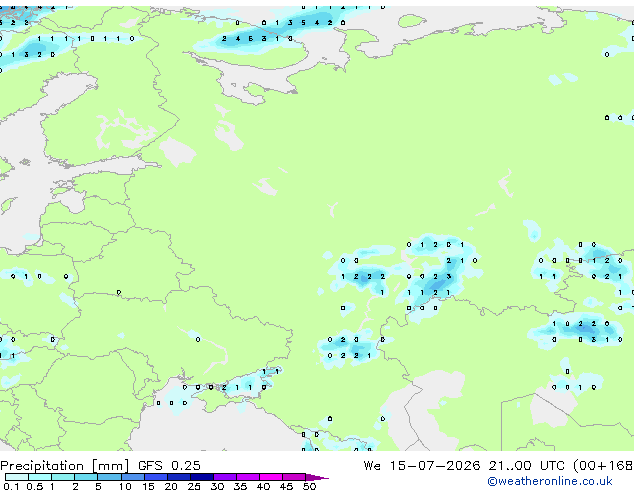This screenshot has height=490, width=634.
Task: Click map value 5 between 3 and 4
Action: point(303,23)
